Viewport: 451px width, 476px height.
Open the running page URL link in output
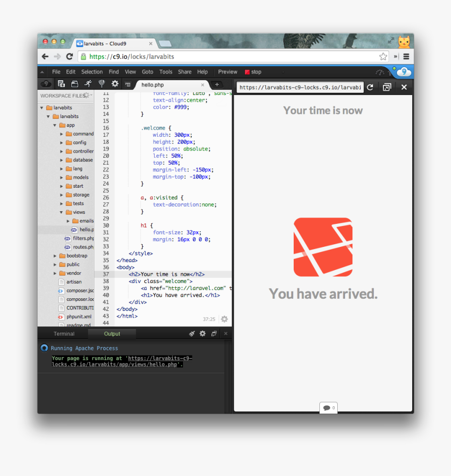tap(122, 361)
